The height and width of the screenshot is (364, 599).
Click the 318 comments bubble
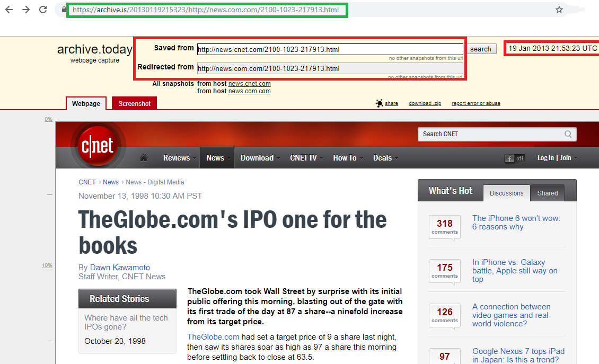point(445,227)
